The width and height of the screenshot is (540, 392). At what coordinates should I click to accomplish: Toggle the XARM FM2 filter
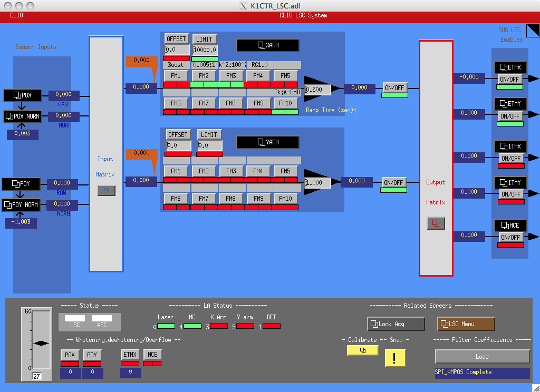coord(204,76)
